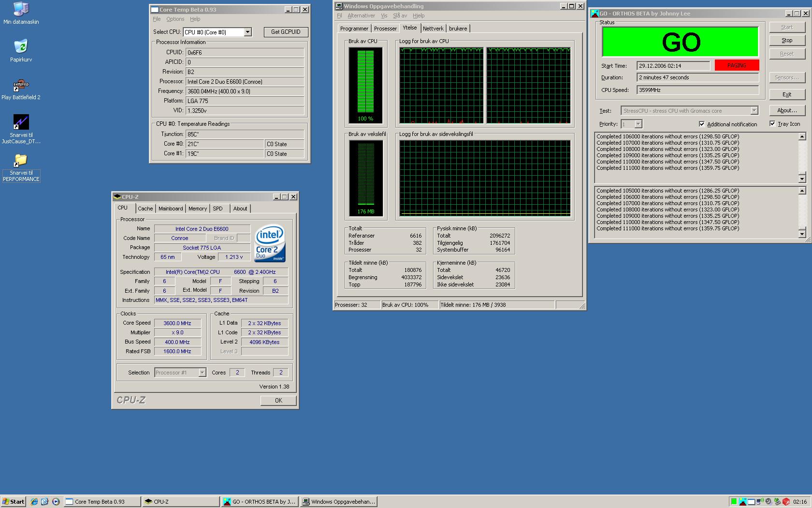The width and height of the screenshot is (812, 508).
Task: Click the Get GCPUID button
Action: point(286,32)
